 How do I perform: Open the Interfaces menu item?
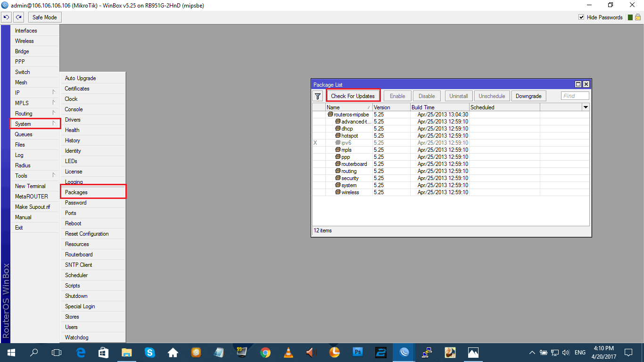(x=35, y=31)
